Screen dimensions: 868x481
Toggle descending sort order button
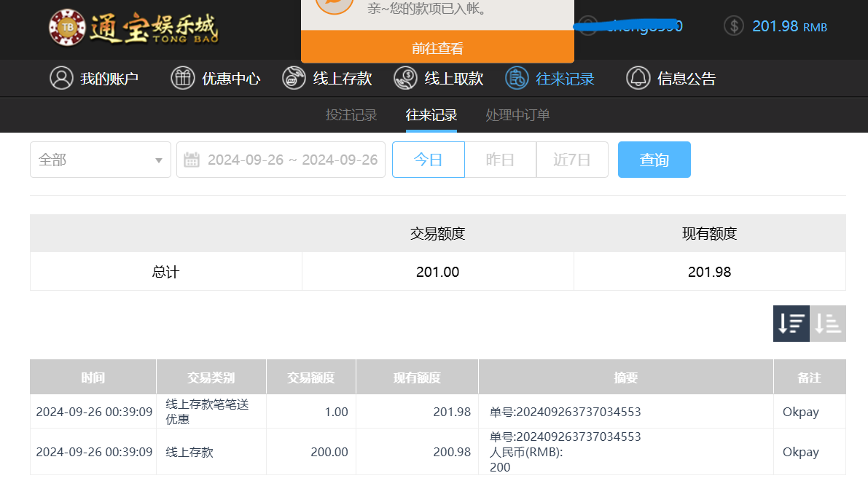pos(791,323)
